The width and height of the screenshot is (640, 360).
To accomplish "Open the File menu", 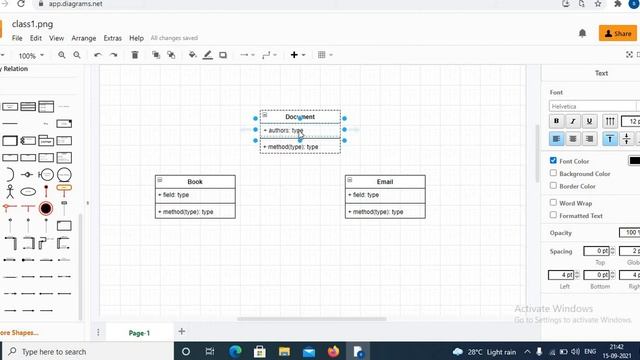I will 17,38.
